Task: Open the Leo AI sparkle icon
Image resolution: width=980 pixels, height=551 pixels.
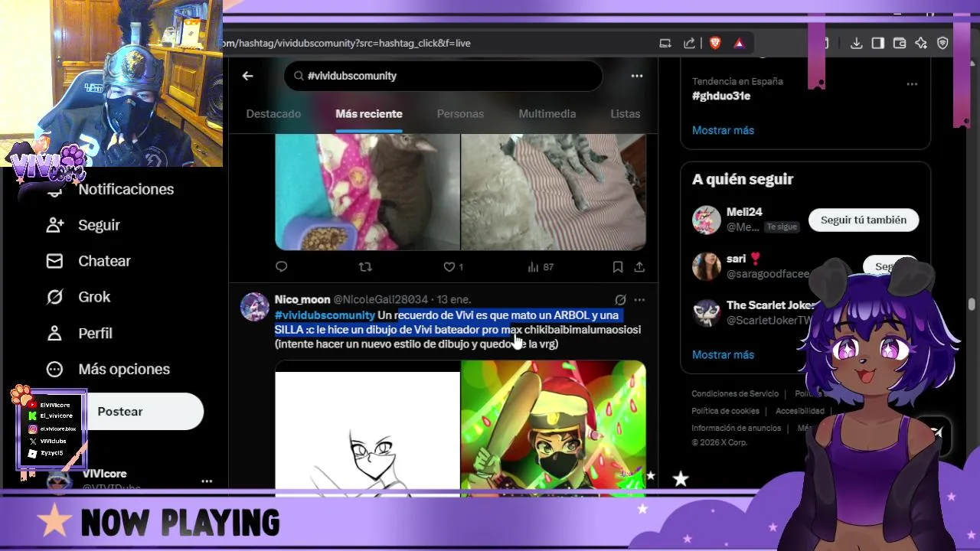Action: tap(921, 44)
